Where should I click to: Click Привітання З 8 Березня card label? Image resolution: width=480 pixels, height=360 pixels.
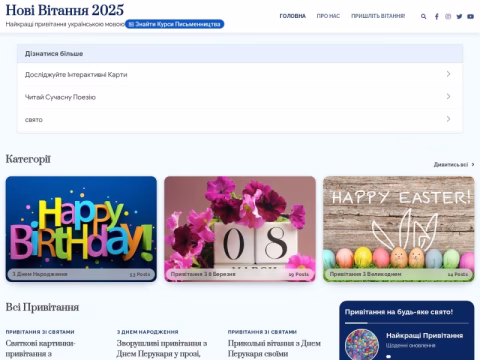[x=203, y=274]
